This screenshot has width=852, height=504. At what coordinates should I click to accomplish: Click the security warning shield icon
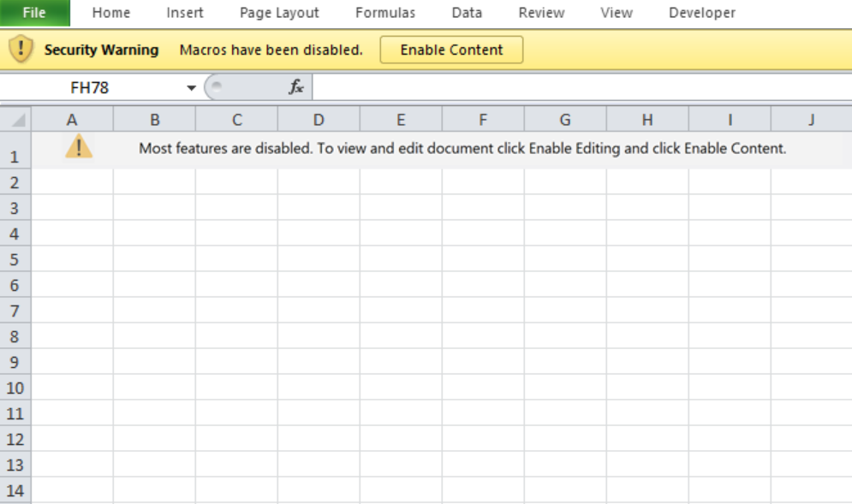[21, 50]
